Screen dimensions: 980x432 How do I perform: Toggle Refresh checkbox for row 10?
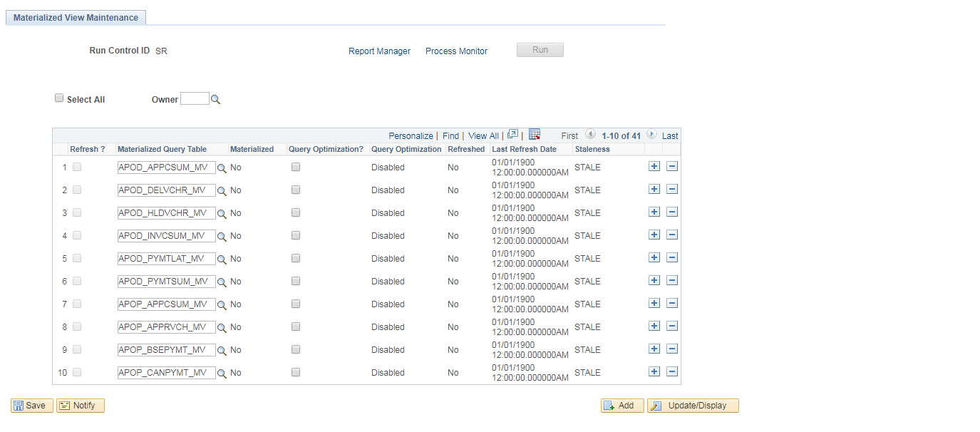click(77, 372)
